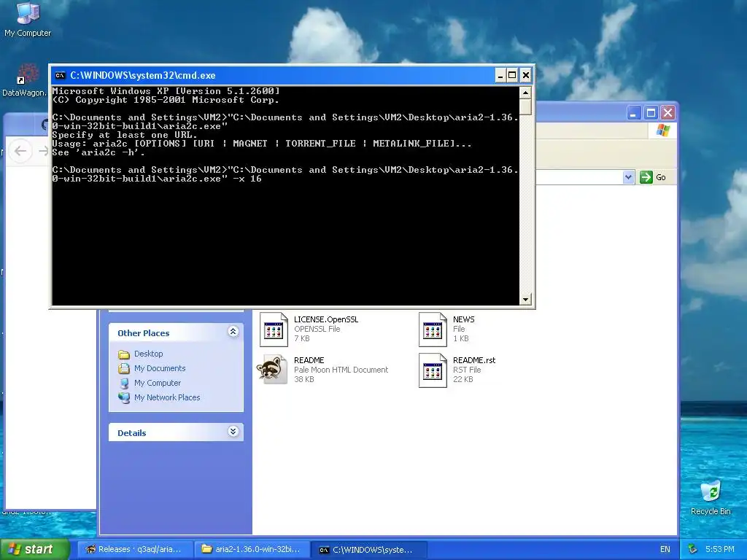Click the 5:53 PM clock
The width and height of the screenshot is (747, 560).
[x=720, y=550]
